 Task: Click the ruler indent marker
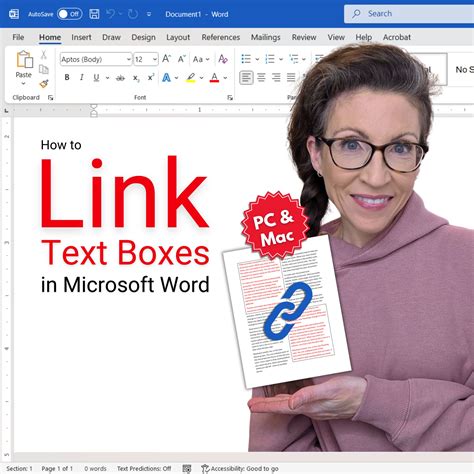(94, 111)
